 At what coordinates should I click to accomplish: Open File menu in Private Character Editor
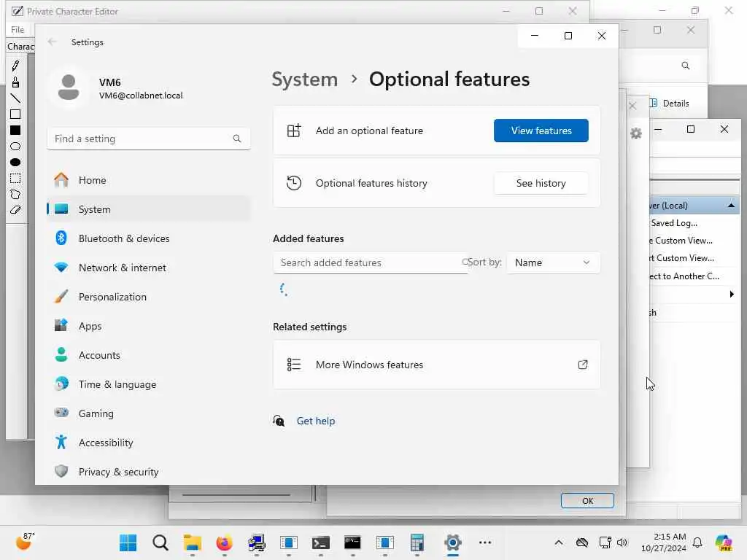pyautogui.click(x=18, y=29)
